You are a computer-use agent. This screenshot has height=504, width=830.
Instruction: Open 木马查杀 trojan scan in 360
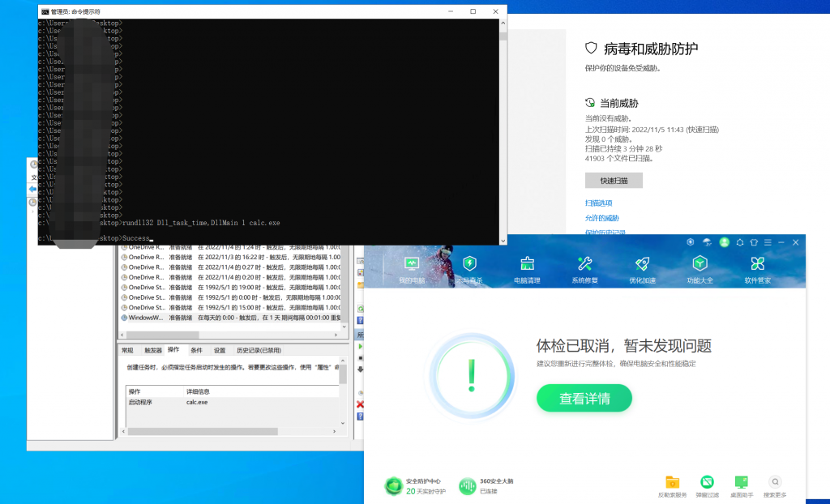[x=469, y=270]
